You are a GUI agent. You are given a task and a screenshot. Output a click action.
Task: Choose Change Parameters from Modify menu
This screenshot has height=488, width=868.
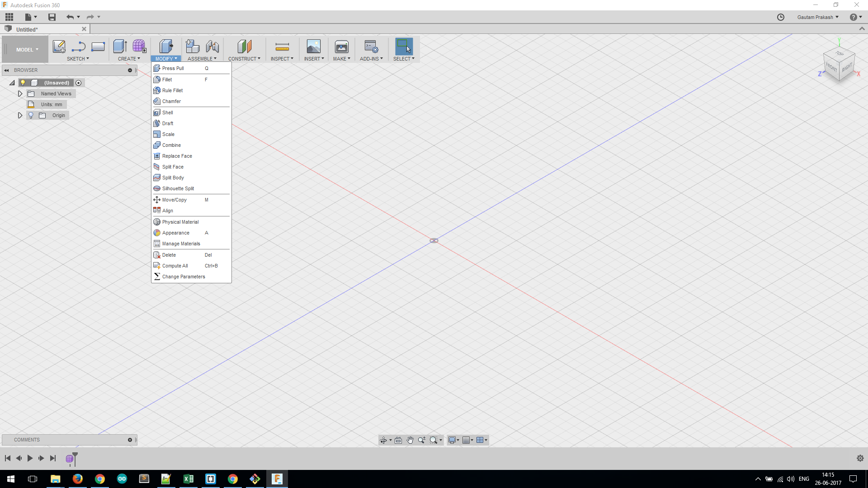click(191, 277)
